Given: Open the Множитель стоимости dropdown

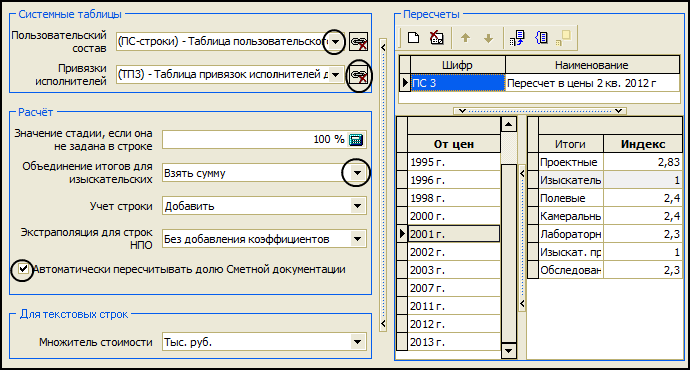Looking at the screenshot, I should click(x=357, y=342).
